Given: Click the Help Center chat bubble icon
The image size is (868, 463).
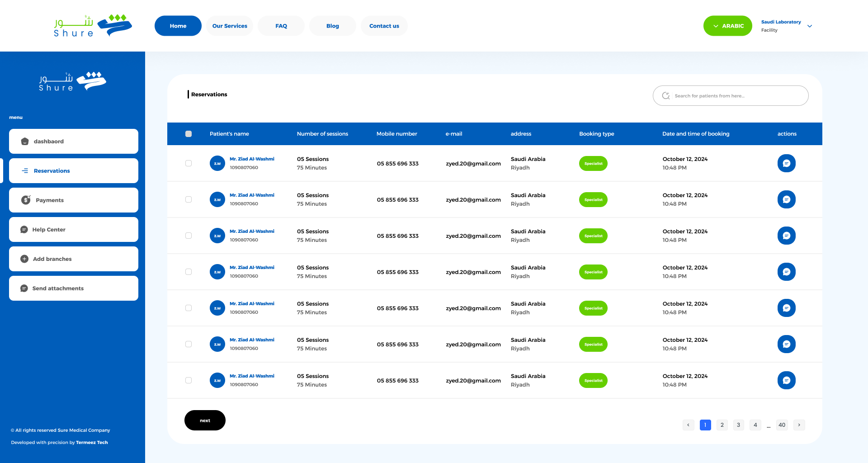Looking at the screenshot, I should (24, 230).
